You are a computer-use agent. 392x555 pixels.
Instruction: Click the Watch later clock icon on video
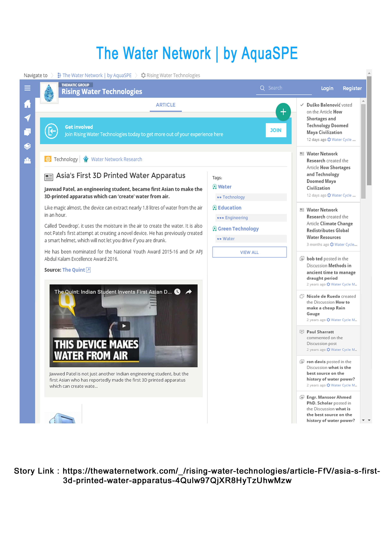pyautogui.click(x=177, y=292)
